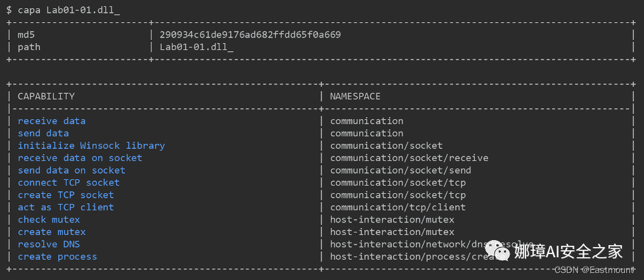Click 'communication/tcp/client' namespace text
The image size is (644, 280).
398,207
